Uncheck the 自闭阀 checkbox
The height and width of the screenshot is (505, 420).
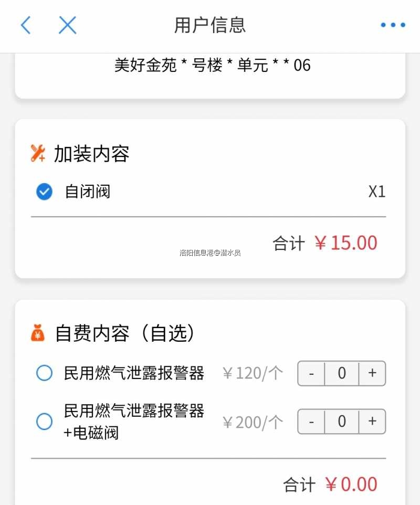[x=44, y=192]
